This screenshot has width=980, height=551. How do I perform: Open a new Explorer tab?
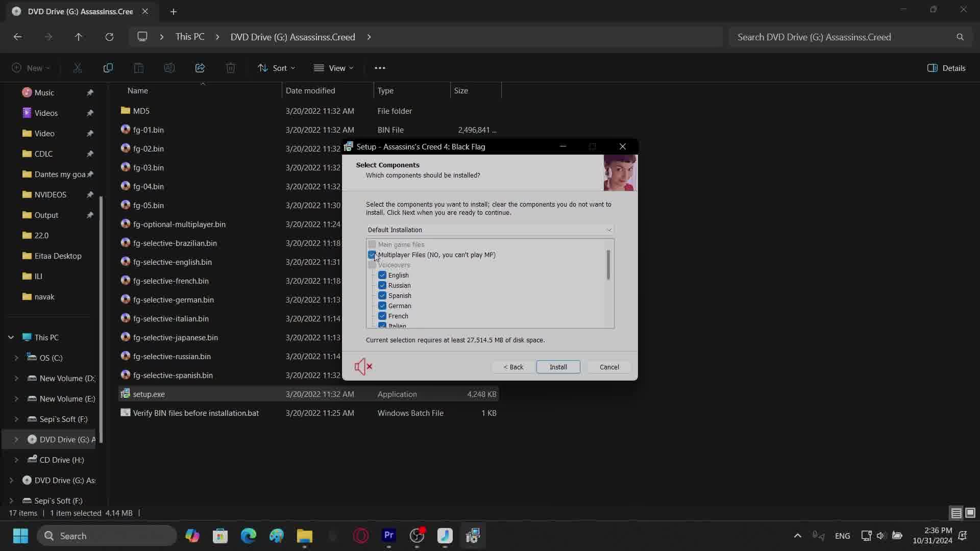pos(174,11)
